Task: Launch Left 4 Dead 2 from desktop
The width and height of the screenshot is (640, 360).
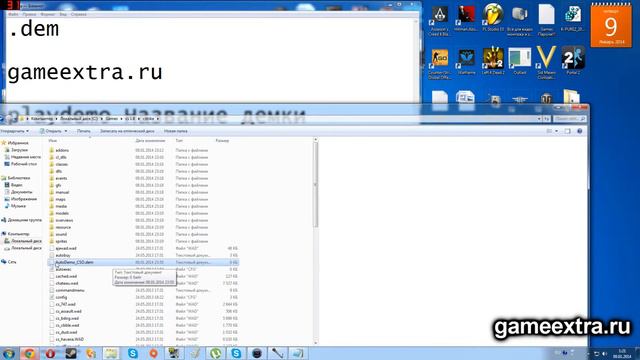Action: (493, 61)
